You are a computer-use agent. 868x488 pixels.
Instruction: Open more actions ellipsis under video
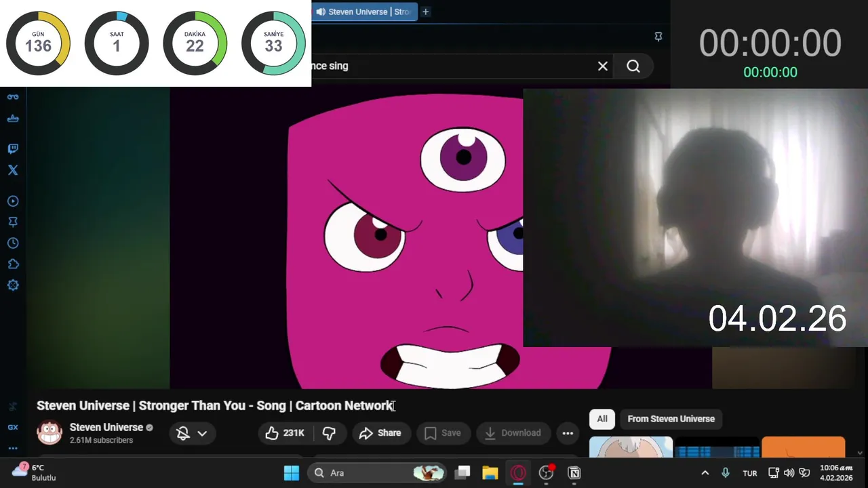click(568, 433)
